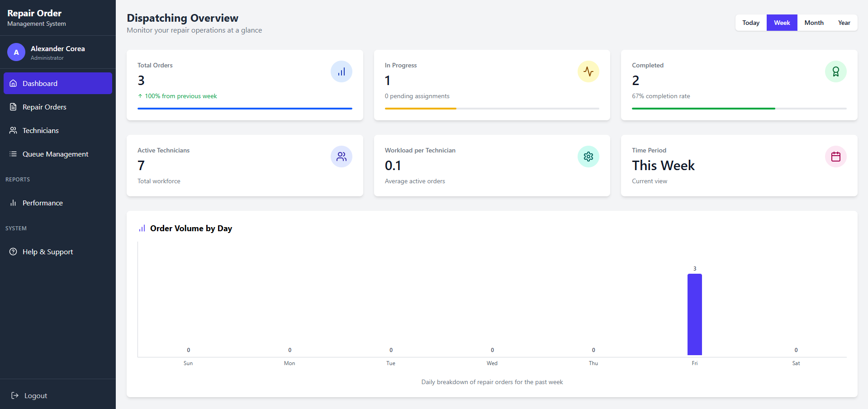The image size is (868, 409).
Task: Click the green up arrow trend icon
Action: [x=140, y=96]
